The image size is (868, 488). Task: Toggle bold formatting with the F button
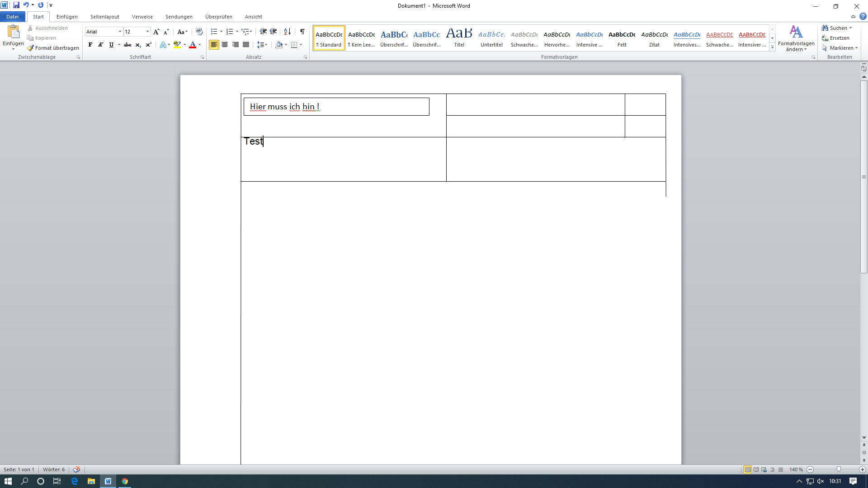click(x=90, y=45)
